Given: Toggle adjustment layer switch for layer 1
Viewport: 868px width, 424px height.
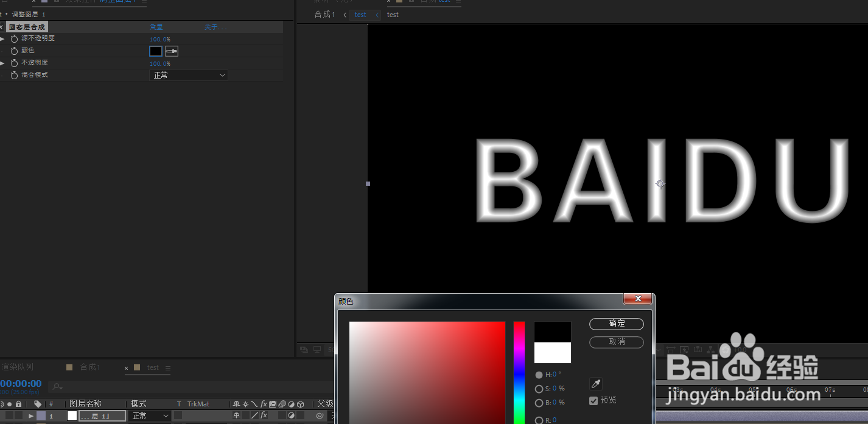Looking at the screenshot, I should 291,415.
